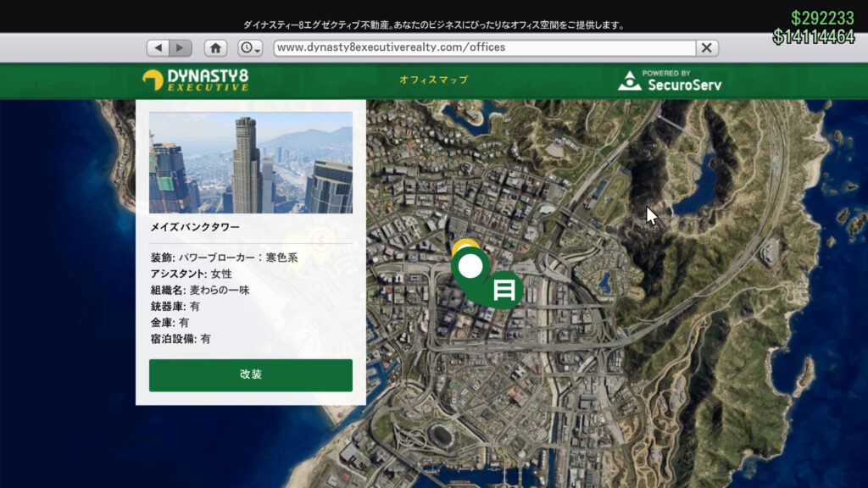Screen dimensions: 868x488
Task: Click the browser forward arrow
Action: [x=181, y=47]
